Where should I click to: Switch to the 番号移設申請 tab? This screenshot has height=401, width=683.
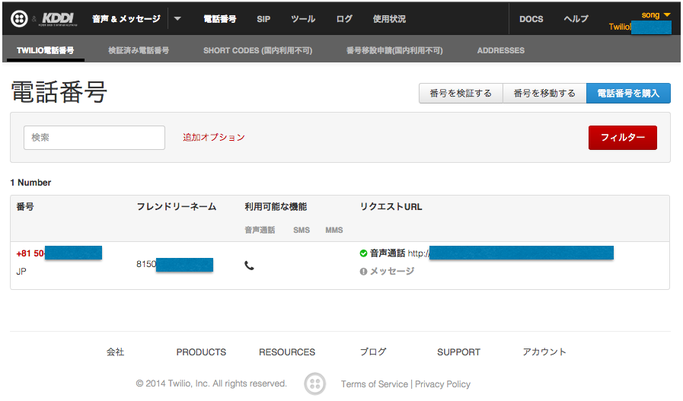pyautogui.click(x=395, y=51)
